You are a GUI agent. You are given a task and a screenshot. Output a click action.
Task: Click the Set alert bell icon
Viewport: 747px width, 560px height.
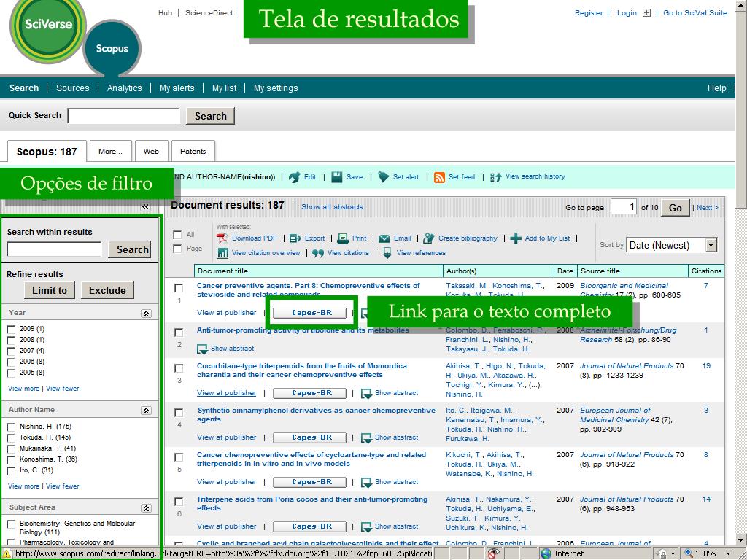coord(384,177)
